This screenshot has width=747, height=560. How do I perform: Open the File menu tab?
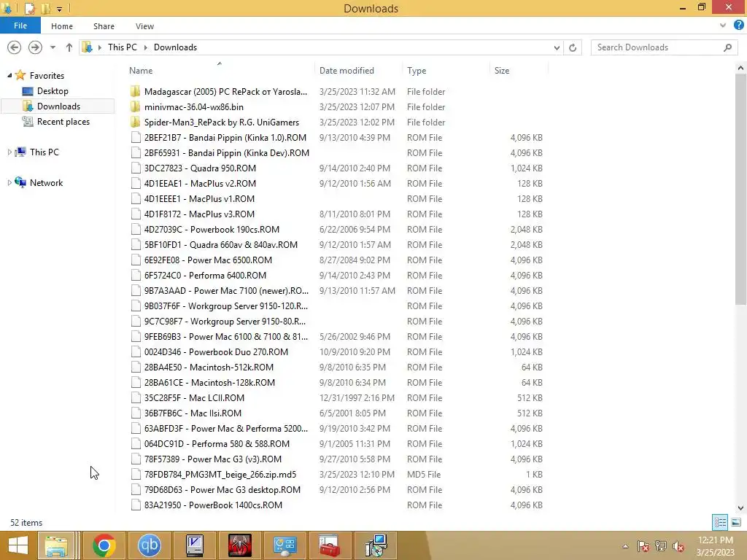pos(20,26)
